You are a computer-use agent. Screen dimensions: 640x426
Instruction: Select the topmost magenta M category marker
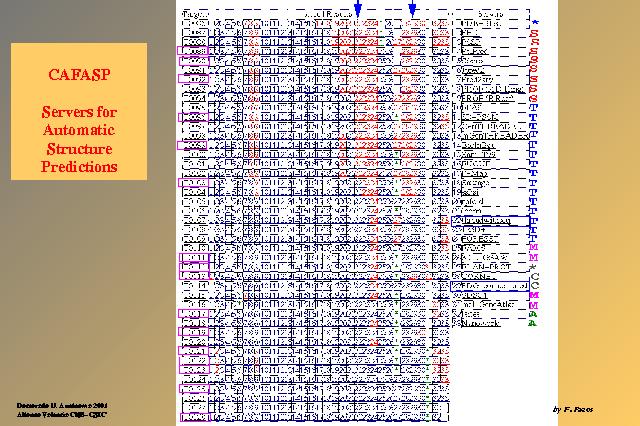(534, 245)
